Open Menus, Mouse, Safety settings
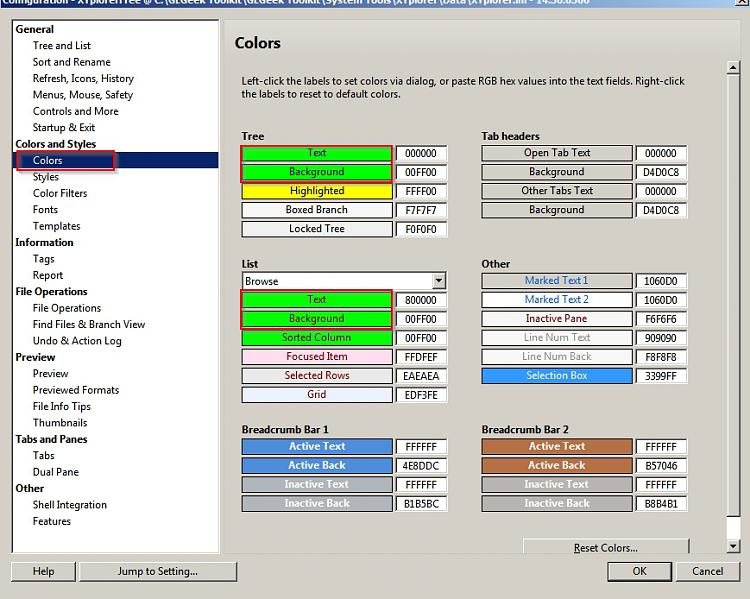The image size is (750, 599). click(83, 95)
